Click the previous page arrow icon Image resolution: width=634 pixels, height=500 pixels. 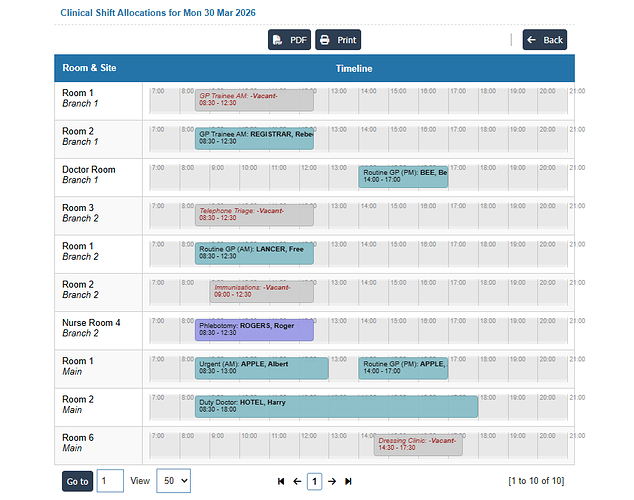coord(297,481)
